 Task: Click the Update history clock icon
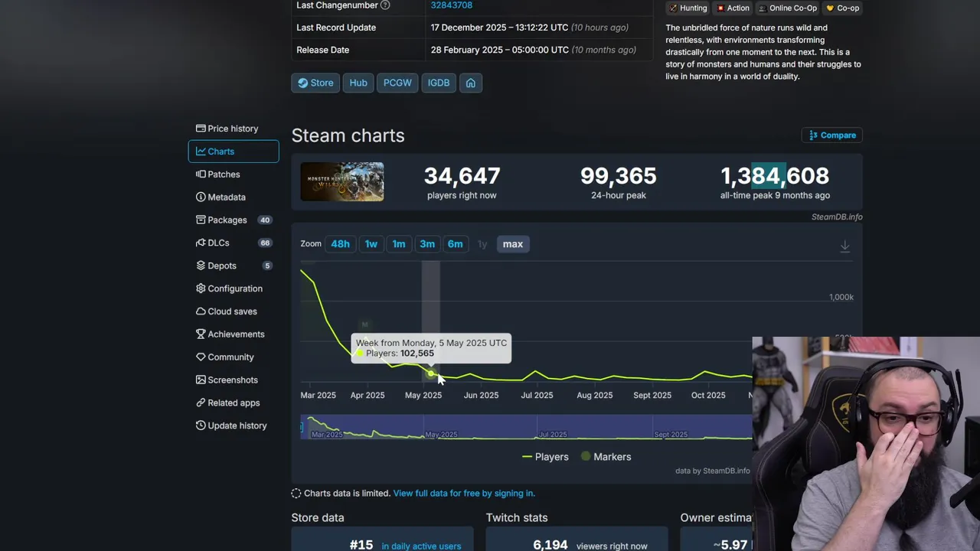(201, 425)
